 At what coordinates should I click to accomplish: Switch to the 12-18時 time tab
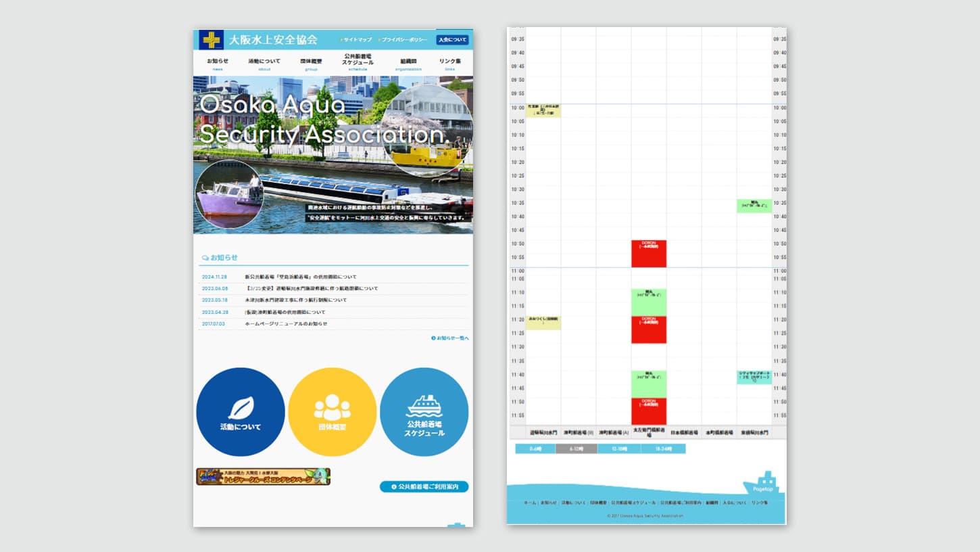click(x=619, y=448)
